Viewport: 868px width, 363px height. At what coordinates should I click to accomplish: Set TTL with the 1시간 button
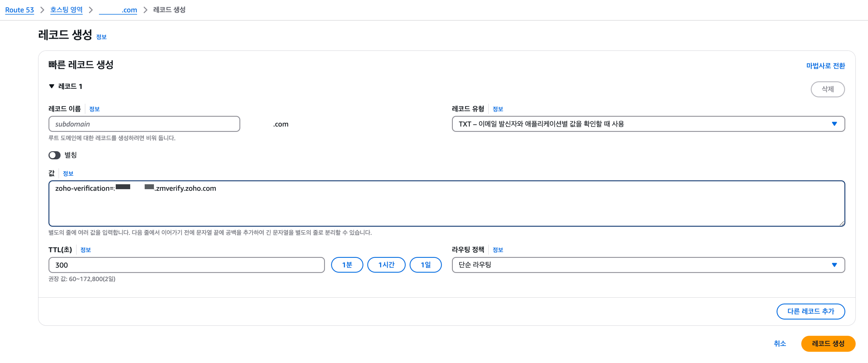(386, 265)
